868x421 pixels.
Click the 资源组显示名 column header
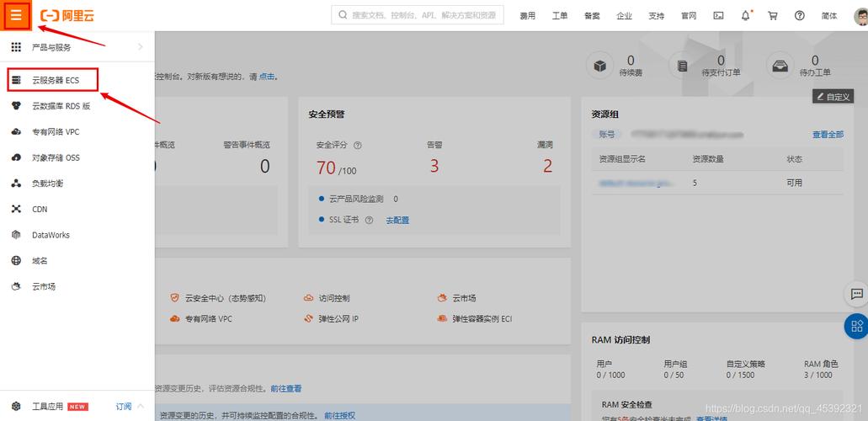pyautogui.click(x=622, y=159)
